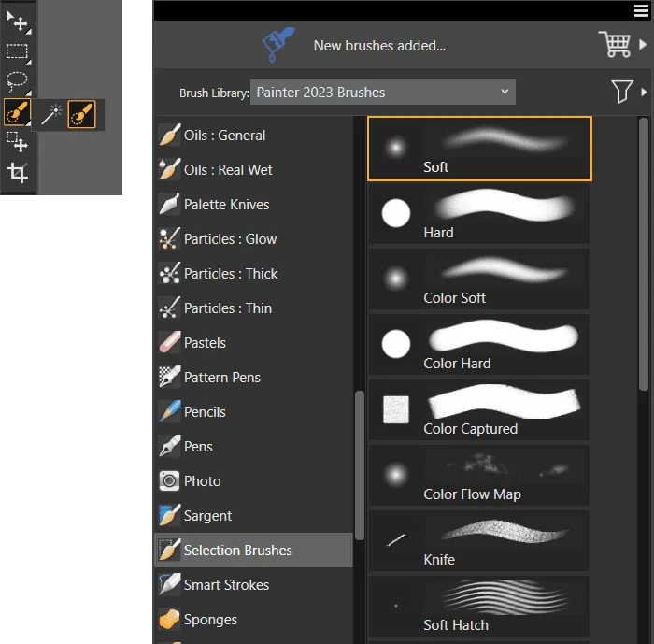This screenshot has height=644, width=654.
Task: Select the Oils : Real Wet category
Action: click(x=254, y=170)
